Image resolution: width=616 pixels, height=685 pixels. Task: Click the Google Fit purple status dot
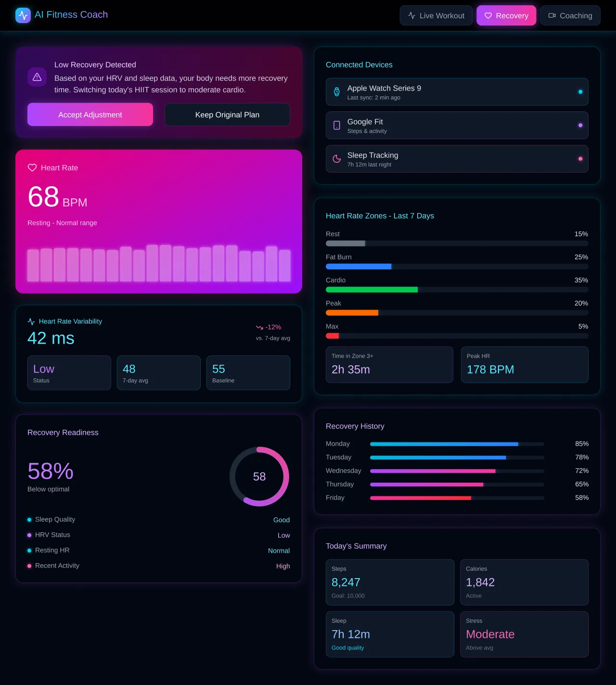580,125
